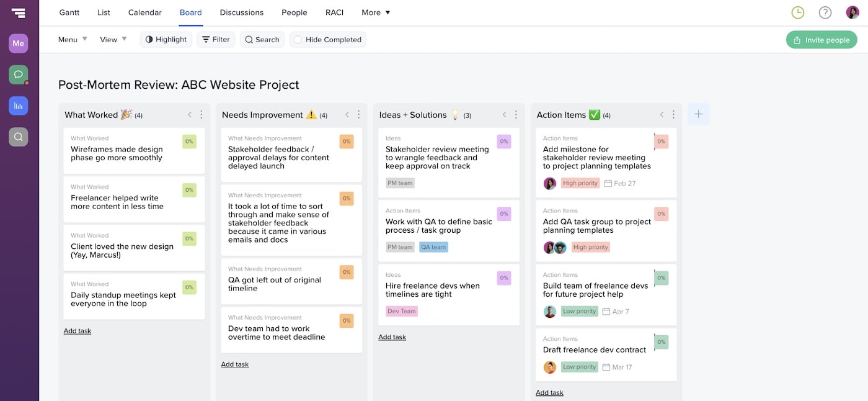The height and width of the screenshot is (401, 868).
Task: Open help via the question mark icon
Action: click(x=825, y=12)
